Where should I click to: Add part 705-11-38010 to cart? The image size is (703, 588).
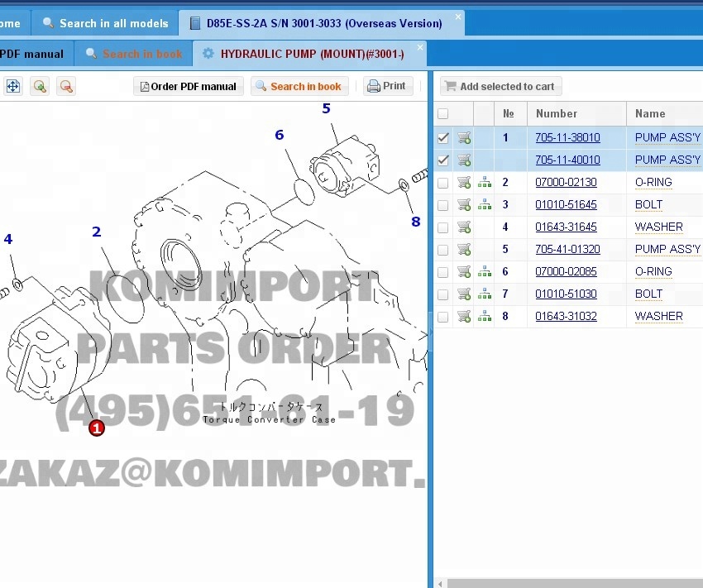point(464,137)
